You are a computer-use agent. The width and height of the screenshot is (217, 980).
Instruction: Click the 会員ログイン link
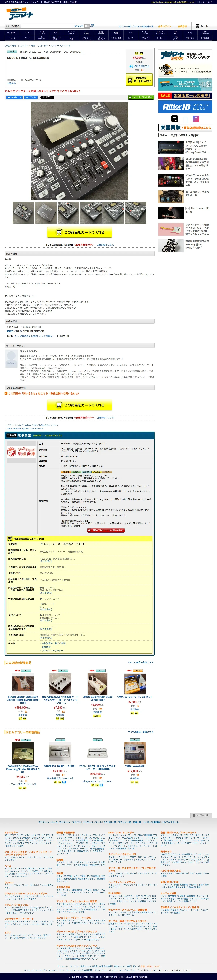(165, 26)
